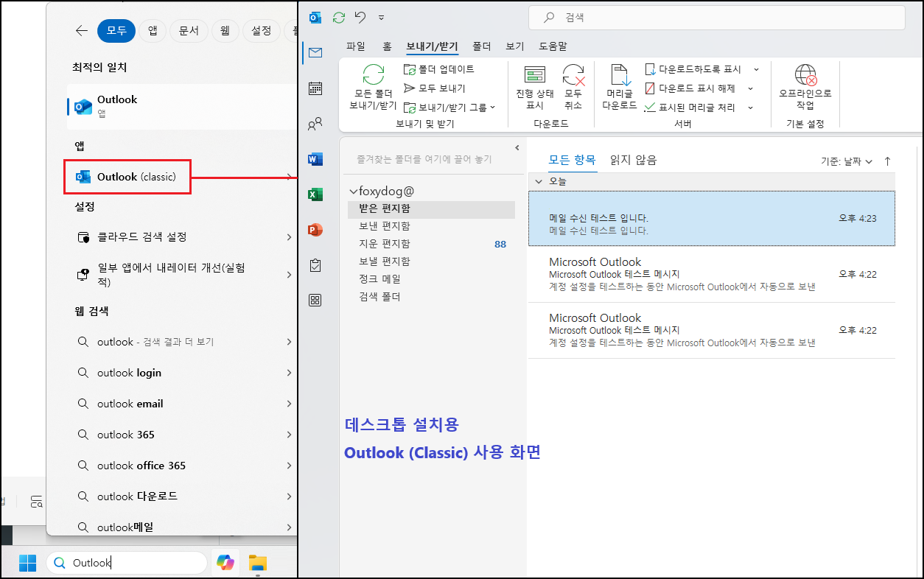This screenshot has height=579, width=924.
Task: Open the 메일 수신 테스트 입니다 email
Action: click(x=712, y=219)
